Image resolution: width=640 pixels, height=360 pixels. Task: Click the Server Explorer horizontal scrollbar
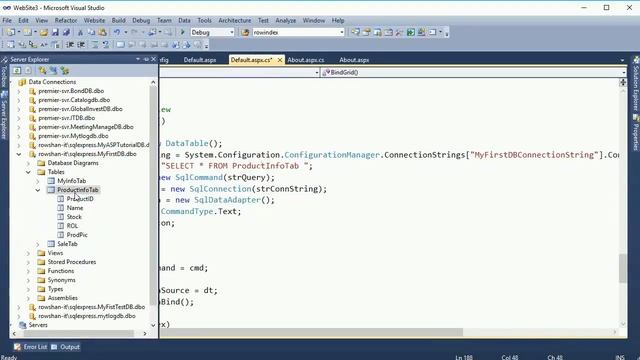[79, 333]
